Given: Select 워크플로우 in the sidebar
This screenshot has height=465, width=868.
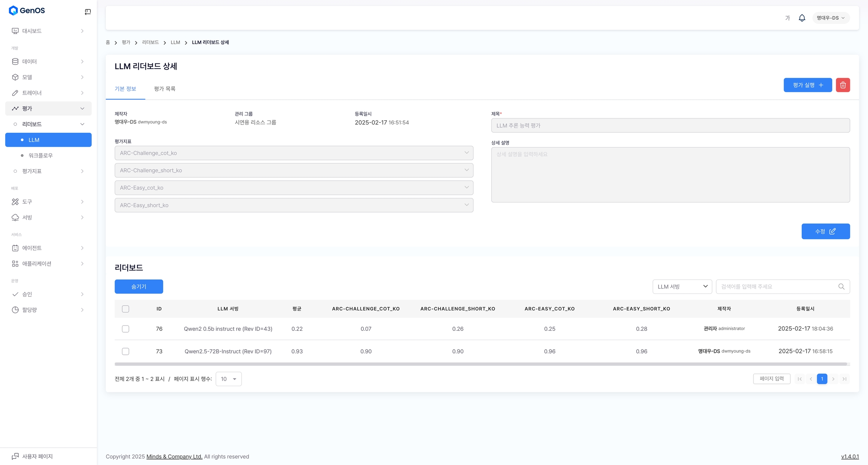Looking at the screenshot, I should tap(41, 155).
